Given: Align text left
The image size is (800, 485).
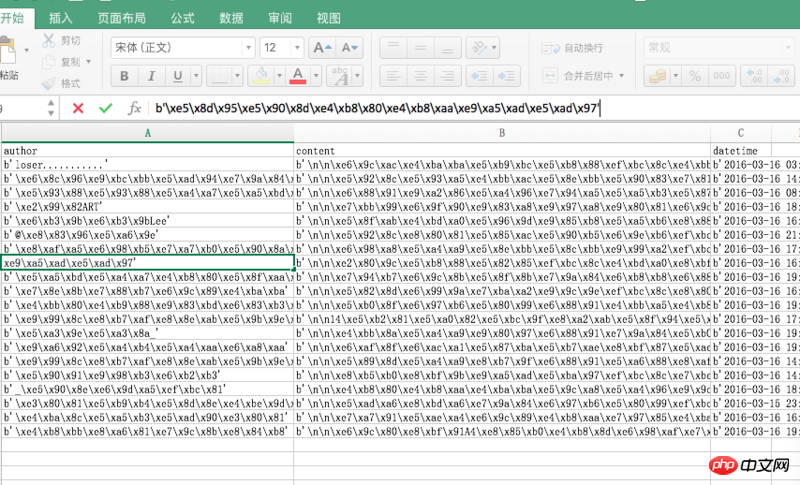Looking at the screenshot, I should click(x=393, y=76).
